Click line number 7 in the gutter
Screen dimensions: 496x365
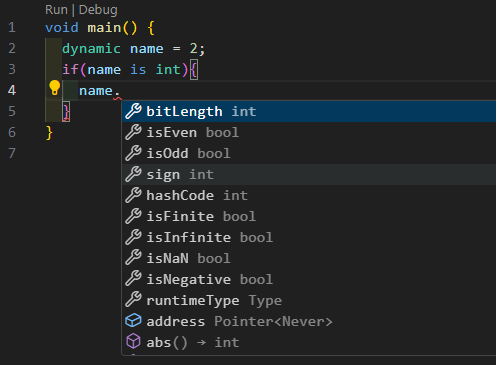click(12, 153)
